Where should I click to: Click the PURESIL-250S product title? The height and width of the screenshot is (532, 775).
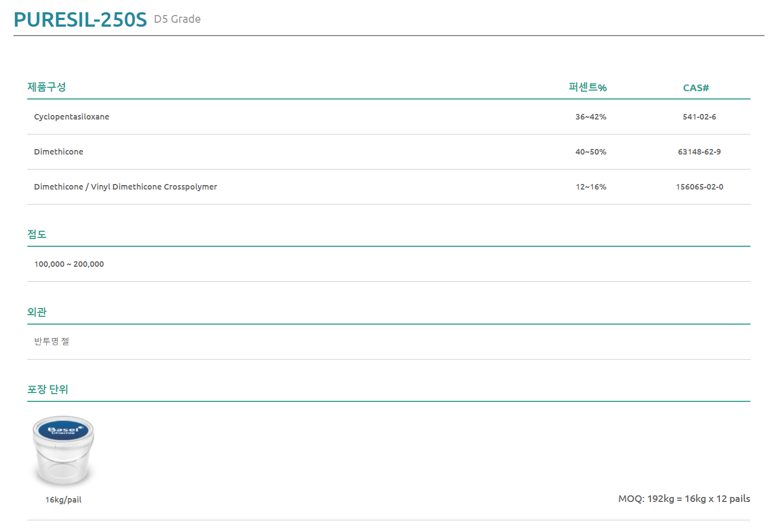point(80,19)
